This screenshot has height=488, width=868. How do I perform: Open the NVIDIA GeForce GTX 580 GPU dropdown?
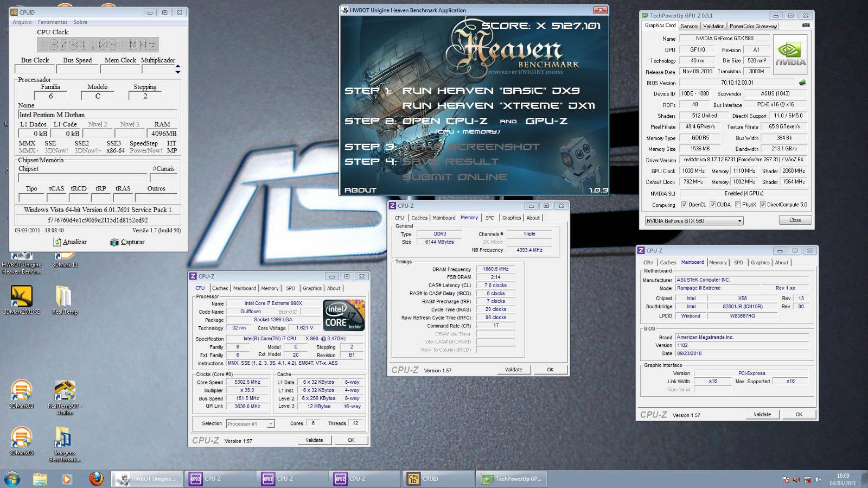(694, 220)
